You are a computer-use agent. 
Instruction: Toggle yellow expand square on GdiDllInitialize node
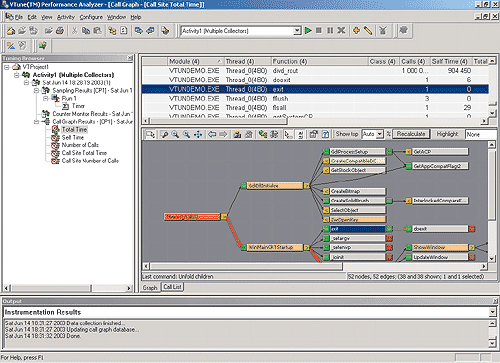coord(306,186)
